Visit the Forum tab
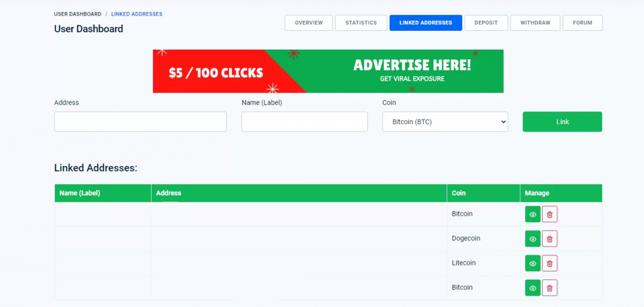The image size is (644, 307). (x=582, y=23)
